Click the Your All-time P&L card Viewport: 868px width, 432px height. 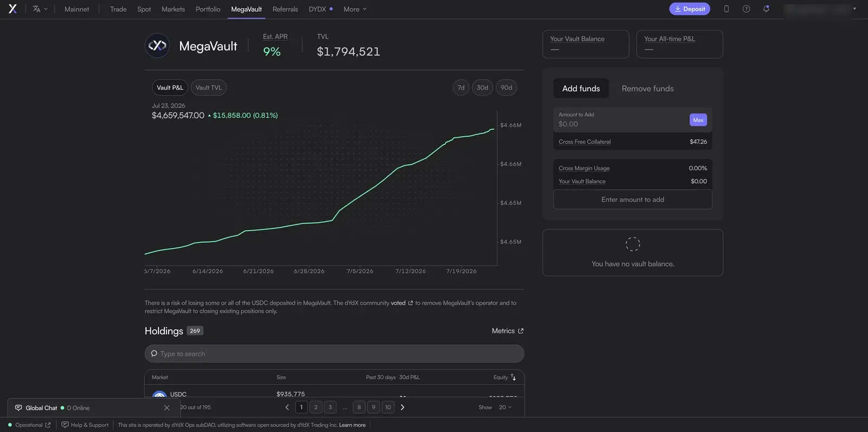(680, 44)
